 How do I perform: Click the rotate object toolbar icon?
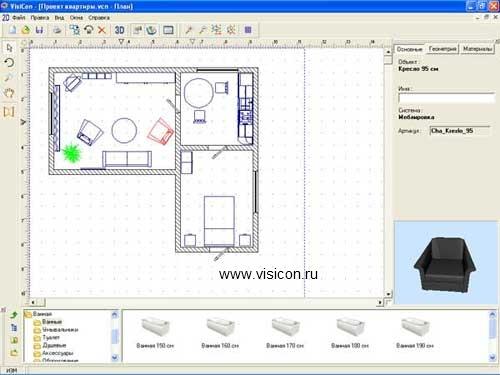(88, 30)
